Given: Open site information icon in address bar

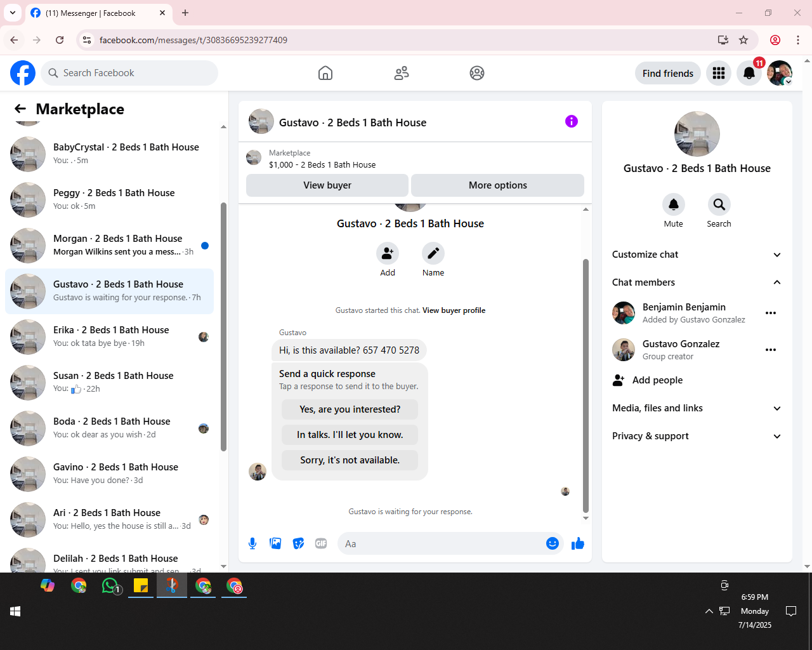Looking at the screenshot, I should click(88, 40).
